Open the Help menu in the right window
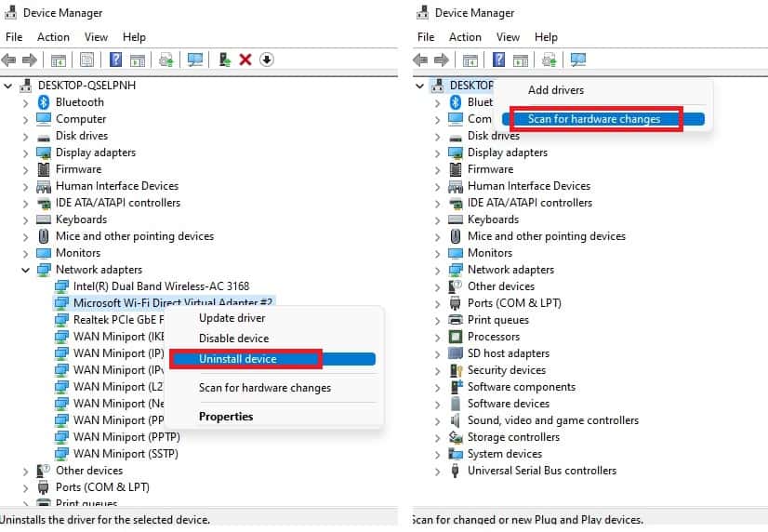This screenshot has width=768, height=532. point(546,37)
